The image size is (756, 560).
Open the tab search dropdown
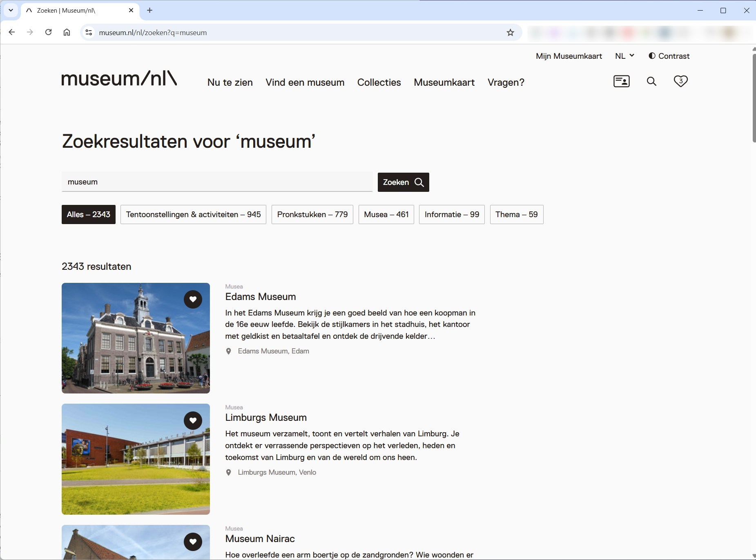pyautogui.click(x=11, y=10)
